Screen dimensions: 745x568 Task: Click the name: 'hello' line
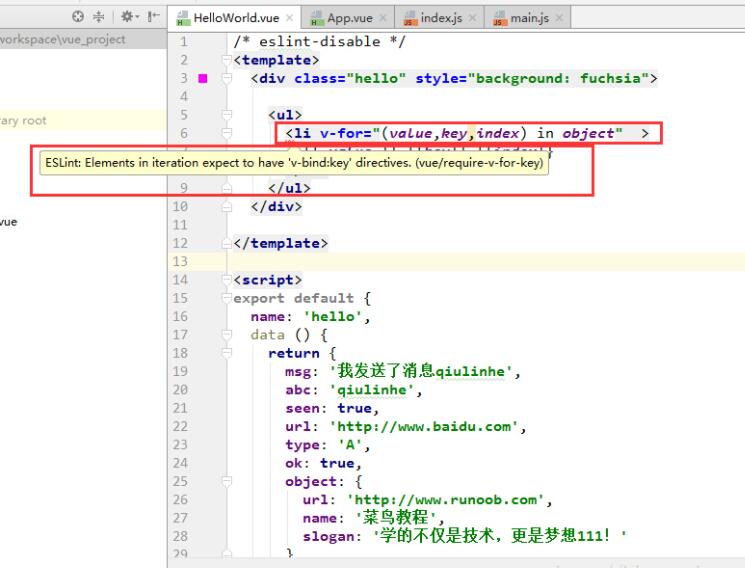(311, 317)
